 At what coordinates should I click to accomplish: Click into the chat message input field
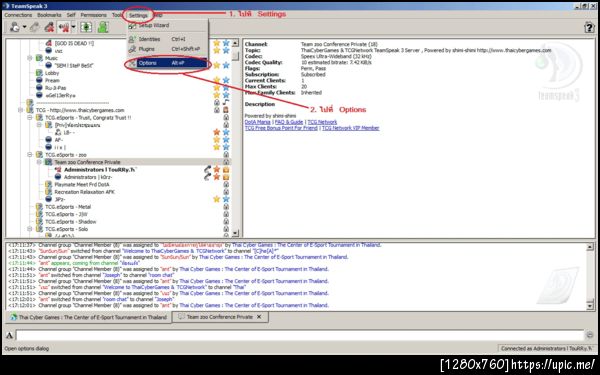[300, 336]
